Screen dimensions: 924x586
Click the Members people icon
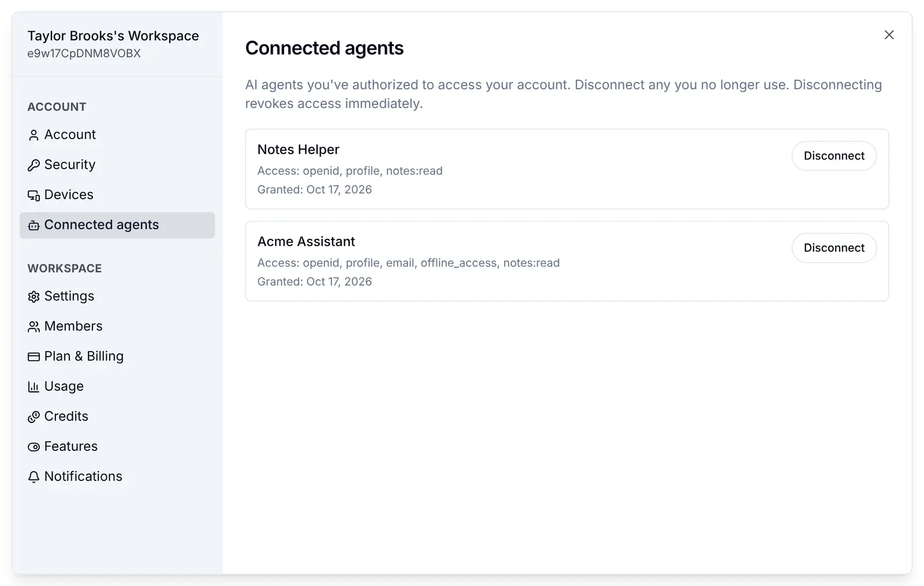click(33, 326)
